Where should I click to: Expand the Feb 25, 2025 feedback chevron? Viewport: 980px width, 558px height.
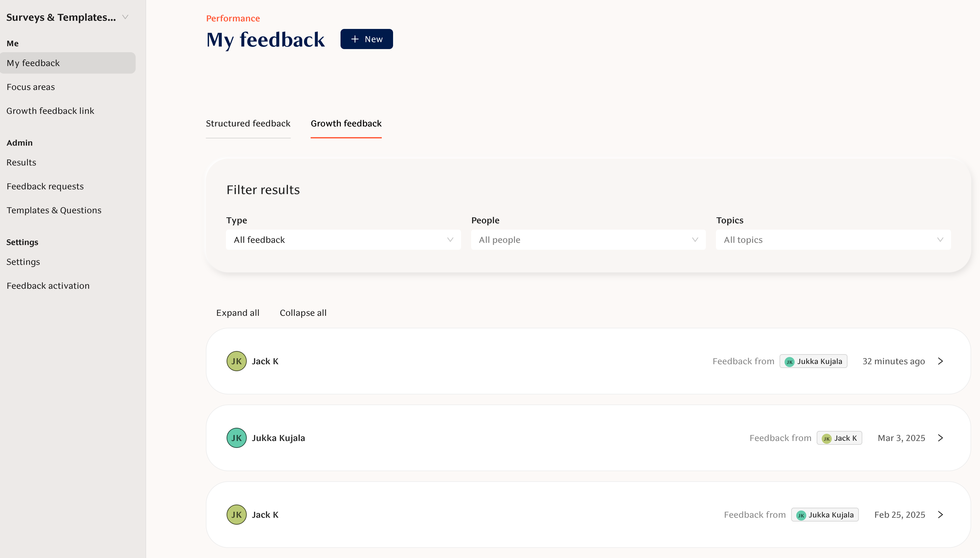940,515
